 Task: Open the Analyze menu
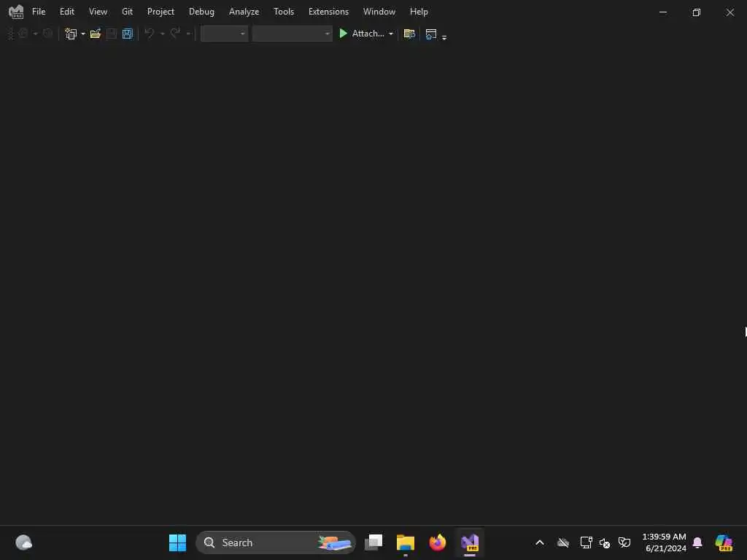pyautogui.click(x=244, y=12)
